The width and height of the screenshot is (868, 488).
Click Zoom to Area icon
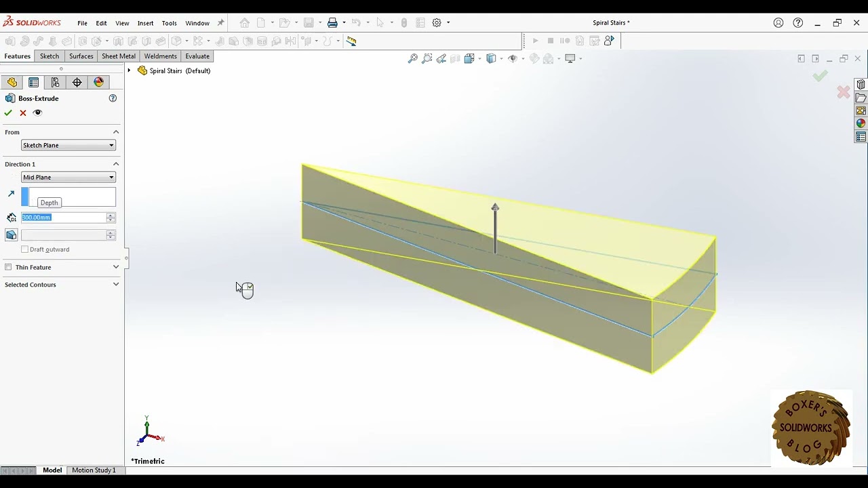tap(427, 59)
